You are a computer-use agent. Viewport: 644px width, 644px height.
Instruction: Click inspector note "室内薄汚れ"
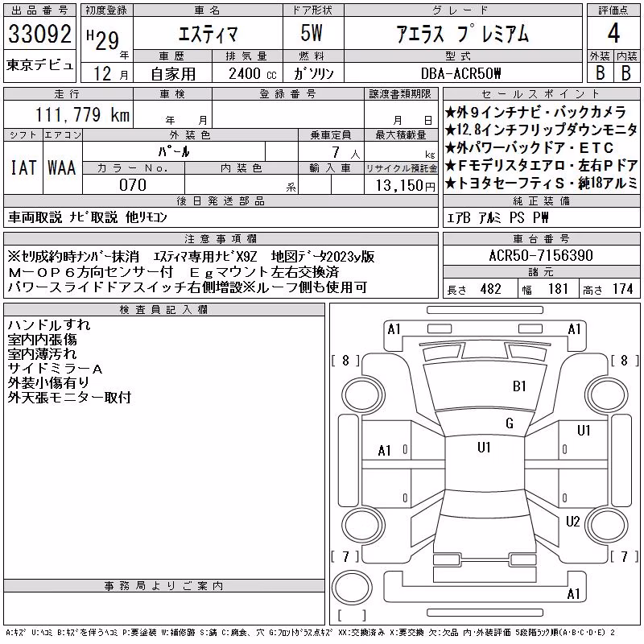click(x=42, y=353)
